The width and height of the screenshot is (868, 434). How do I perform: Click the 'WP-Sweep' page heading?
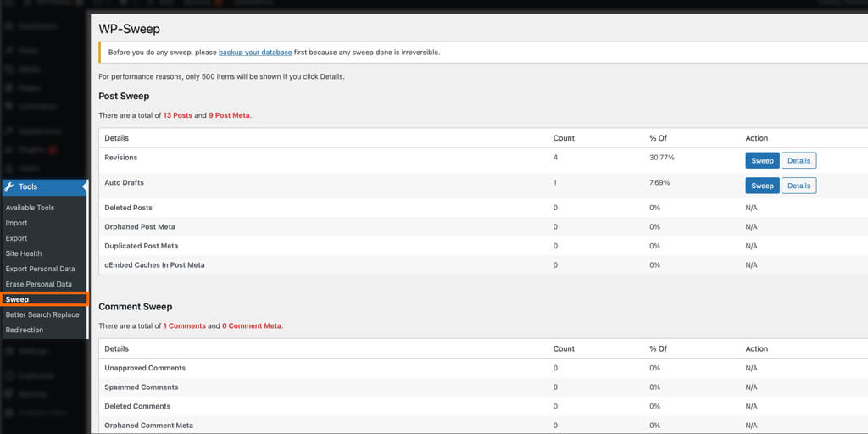(x=129, y=30)
